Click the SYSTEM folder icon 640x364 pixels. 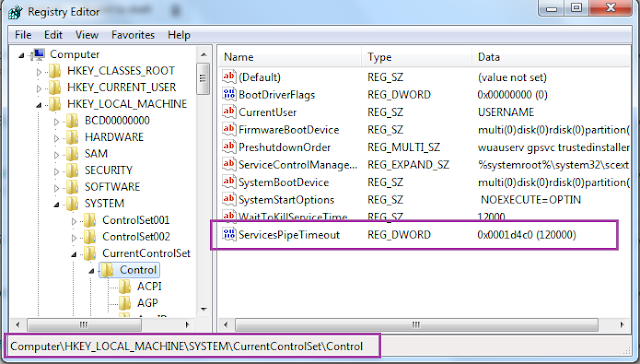(x=72, y=204)
